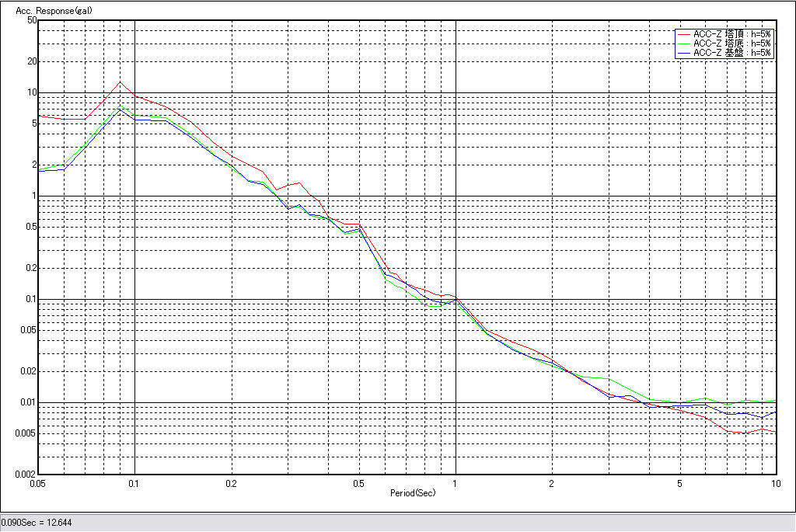Select the ACC-Z 基盤 legend label
Viewport: 796px width, 532px height.
(x=731, y=53)
